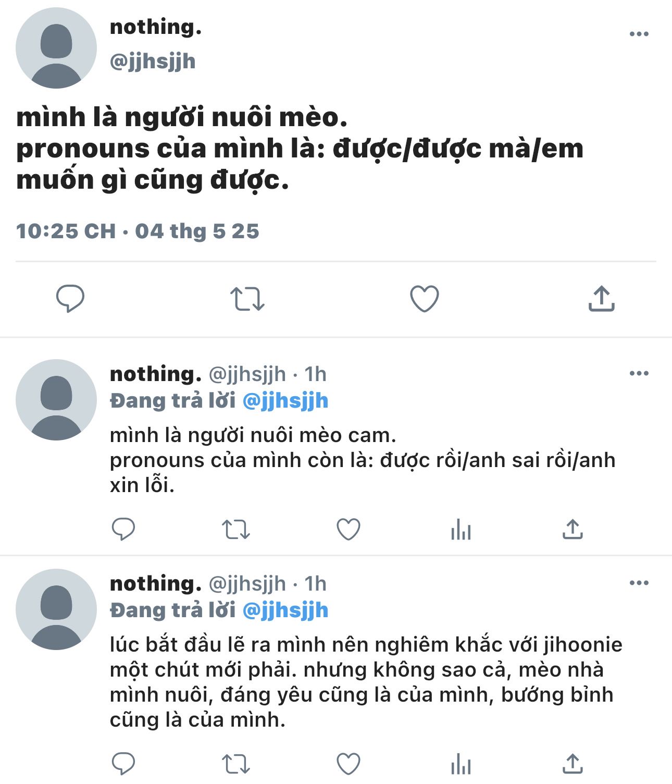
Task: Share the main tweet
Action: [602, 299]
